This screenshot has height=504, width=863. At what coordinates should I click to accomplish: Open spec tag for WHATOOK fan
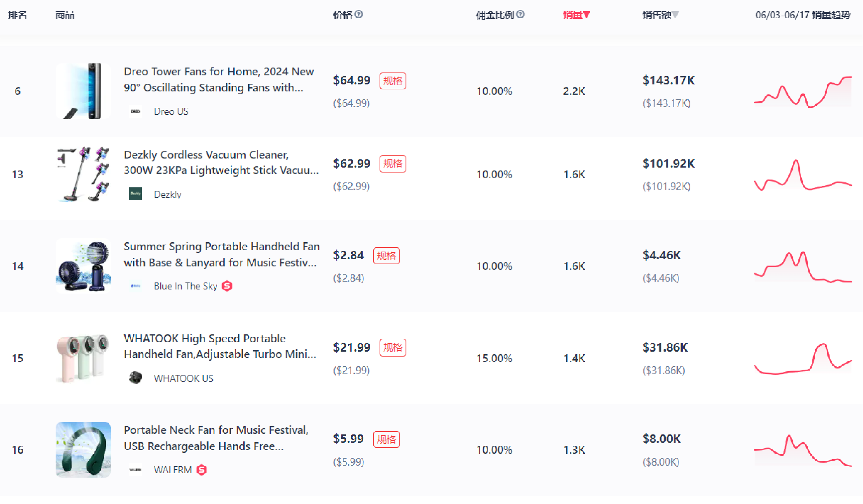pyautogui.click(x=392, y=348)
